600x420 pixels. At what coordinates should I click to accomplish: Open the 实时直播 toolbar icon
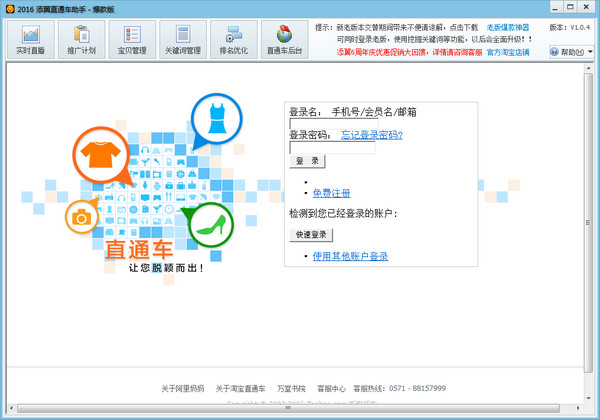tap(30, 40)
